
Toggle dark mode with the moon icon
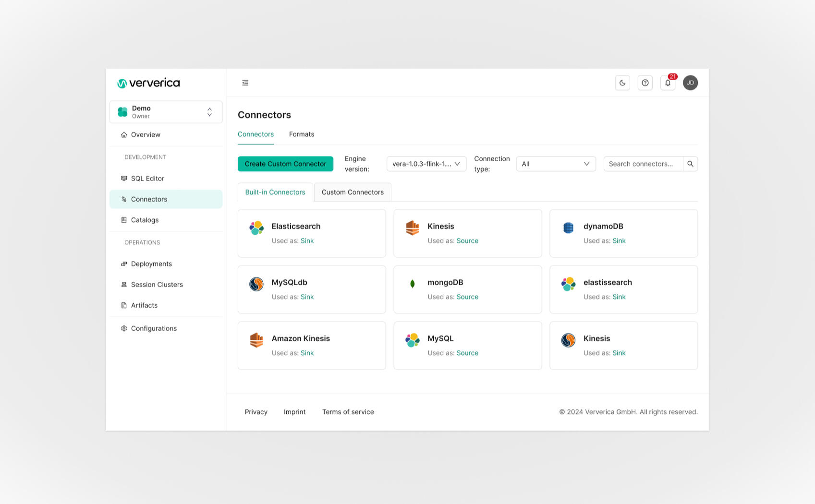[x=622, y=83]
